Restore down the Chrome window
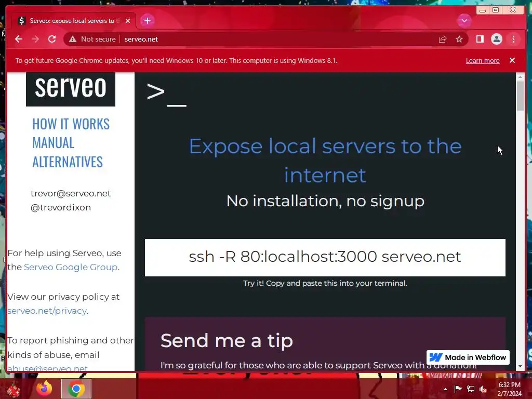This screenshot has width=532, height=399. (x=496, y=10)
